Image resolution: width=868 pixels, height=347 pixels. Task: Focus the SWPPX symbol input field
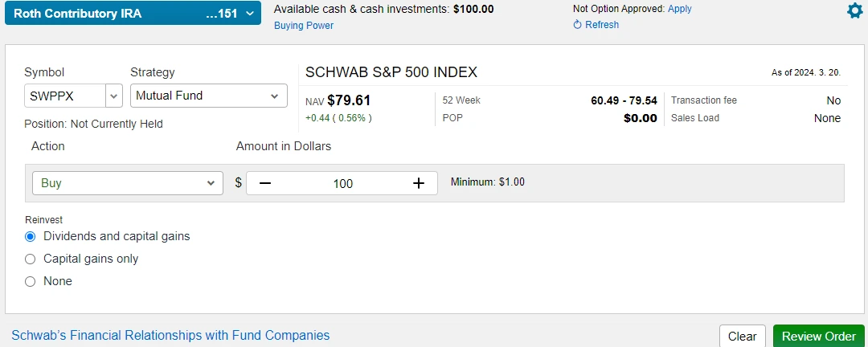click(65, 96)
